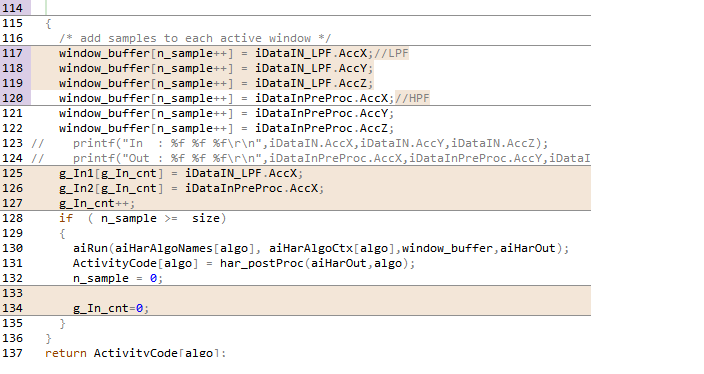
Task: Click n_sample = 0 on line 132
Action: click(118, 278)
